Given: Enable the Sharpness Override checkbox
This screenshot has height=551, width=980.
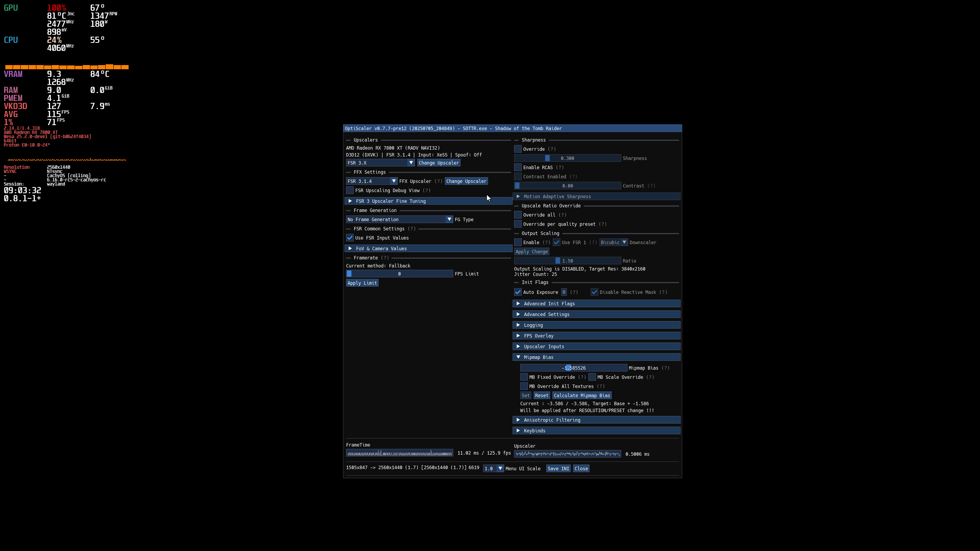Looking at the screenshot, I should coord(518,149).
